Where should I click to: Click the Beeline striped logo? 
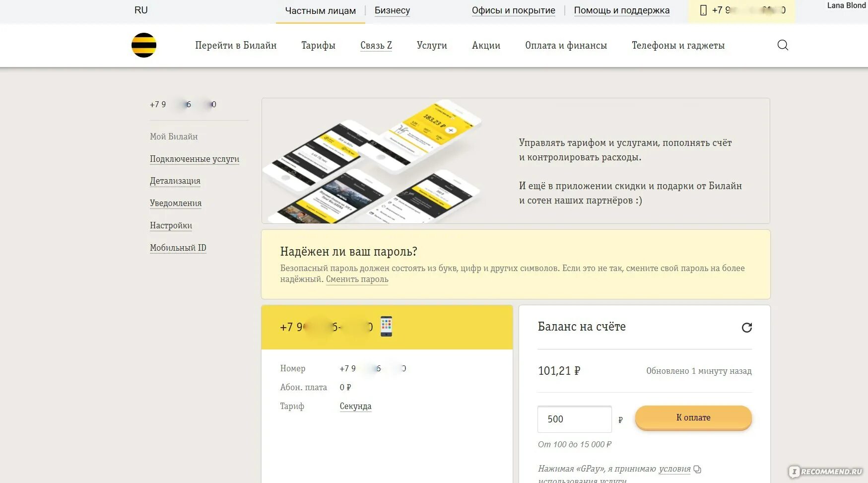[x=144, y=45]
